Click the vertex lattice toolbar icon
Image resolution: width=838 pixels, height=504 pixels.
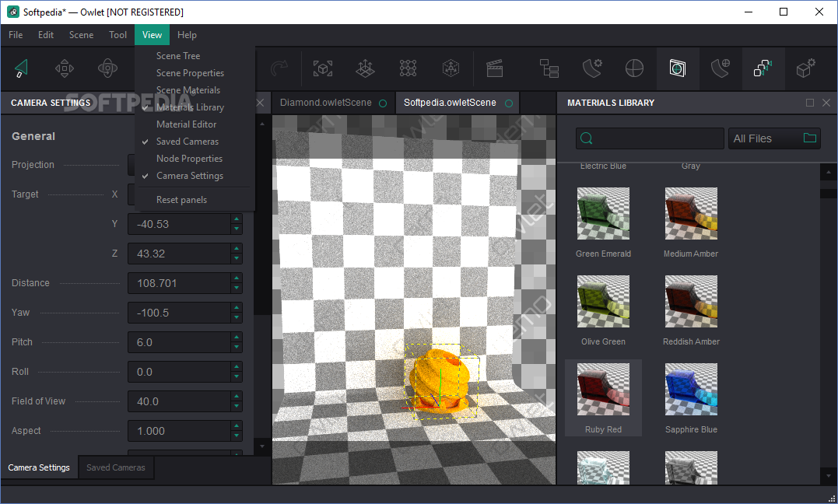[x=408, y=68]
